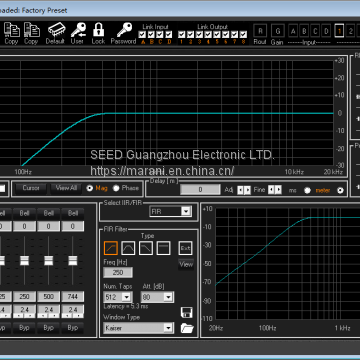This screenshot has height=360, width=360.
Task: Toggle Link Input A checkbox
Action: click(142, 34)
